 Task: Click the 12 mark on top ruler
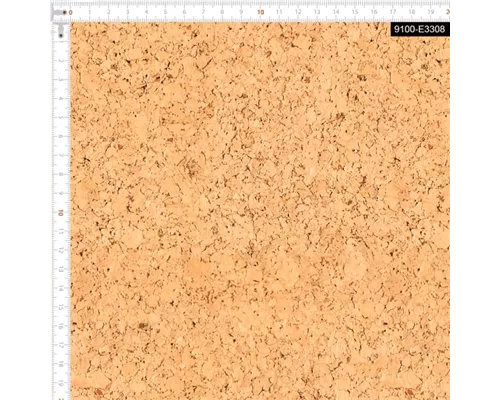(298, 12)
